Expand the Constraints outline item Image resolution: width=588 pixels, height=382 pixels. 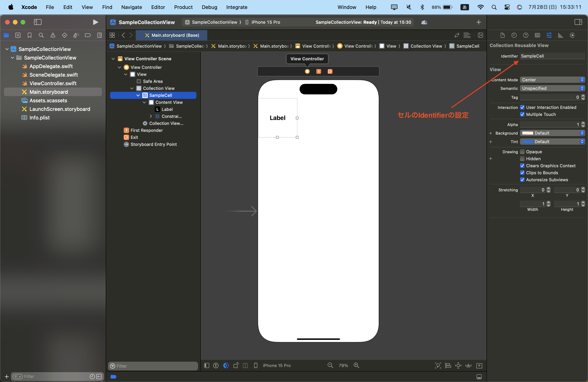pos(151,116)
